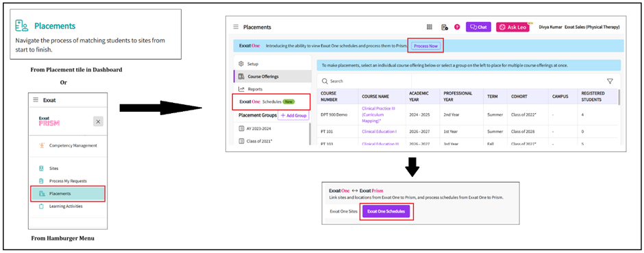
Task: Close the Exxat Prism menu panel
Action: [98, 121]
